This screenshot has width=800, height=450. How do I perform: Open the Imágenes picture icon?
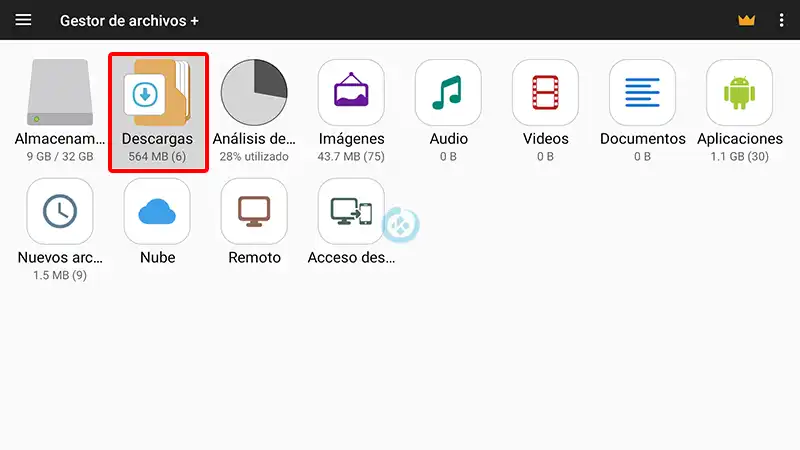pyautogui.click(x=351, y=92)
